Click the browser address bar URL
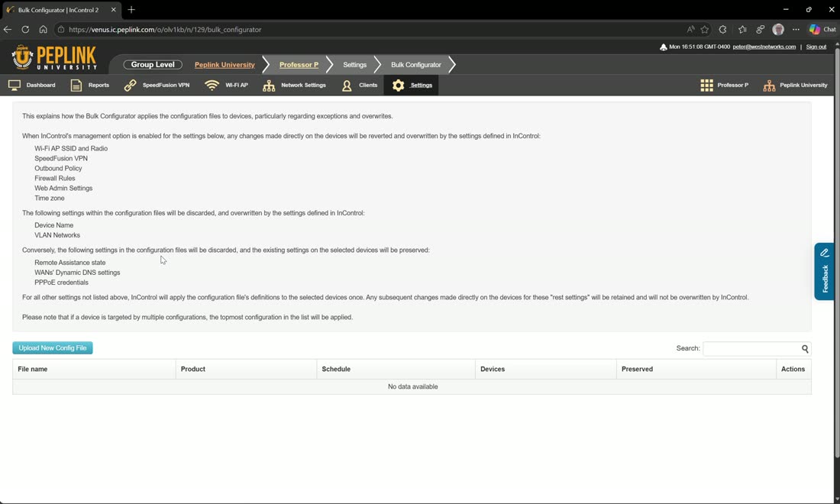The image size is (840, 504). point(165,30)
